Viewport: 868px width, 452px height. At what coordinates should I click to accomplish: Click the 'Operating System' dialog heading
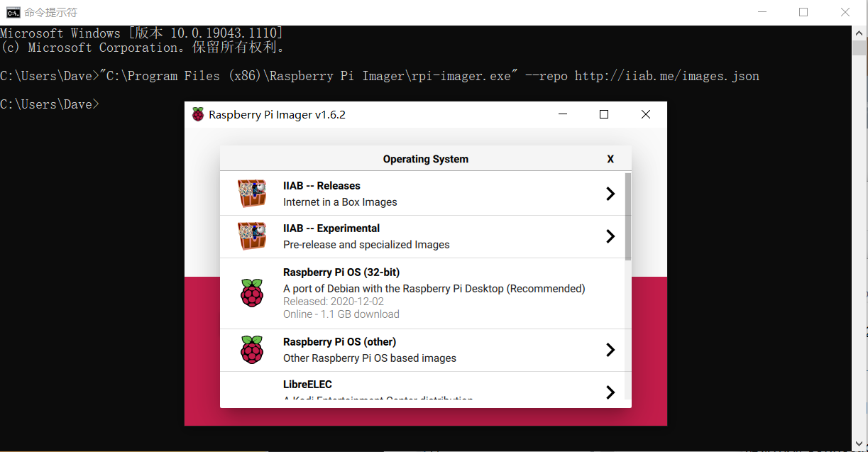pyautogui.click(x=426, y=159)
